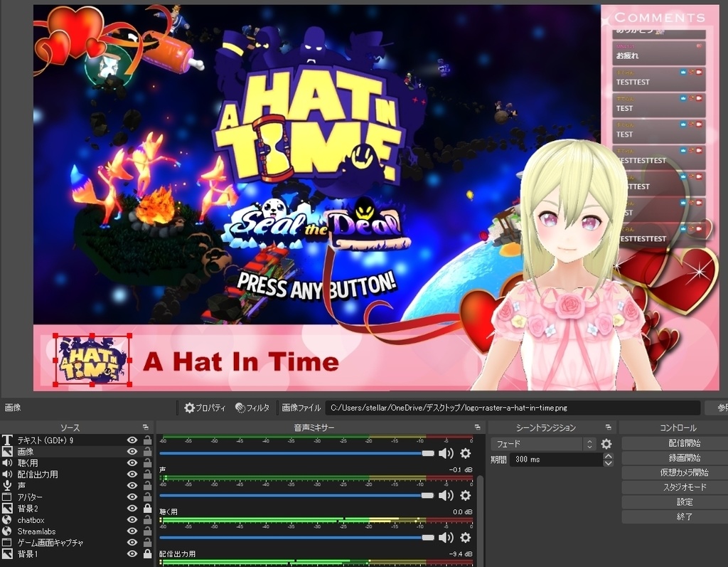Open the フェード transition dropdown
Image resolution: width=728 pixels, height=567 pixels.
[x=542, y=444]
